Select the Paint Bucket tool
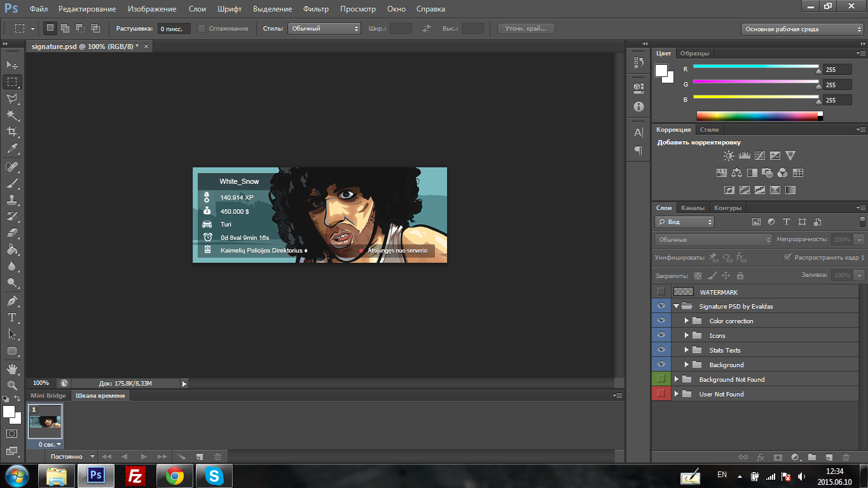868x488 pixels. [x=12, y=249]
